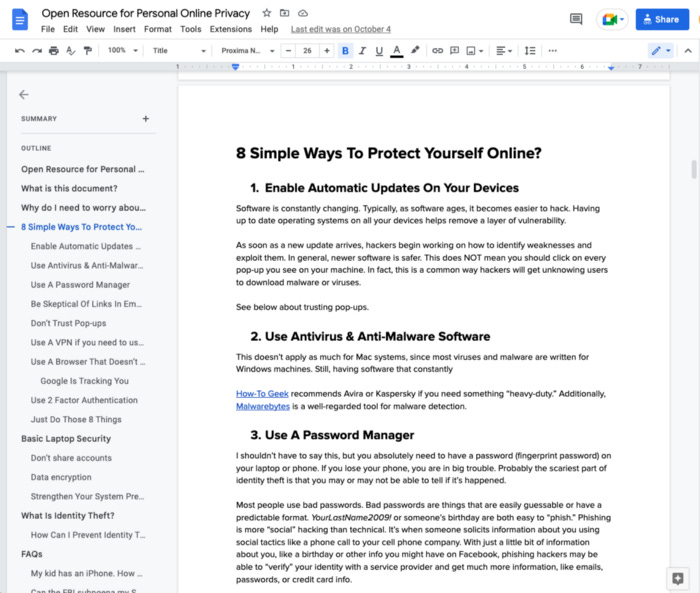Go to 'Use 2 Factor Authentication' outline item
The image size is (700, 593).
pyautogui.click(x=84, y=400)
